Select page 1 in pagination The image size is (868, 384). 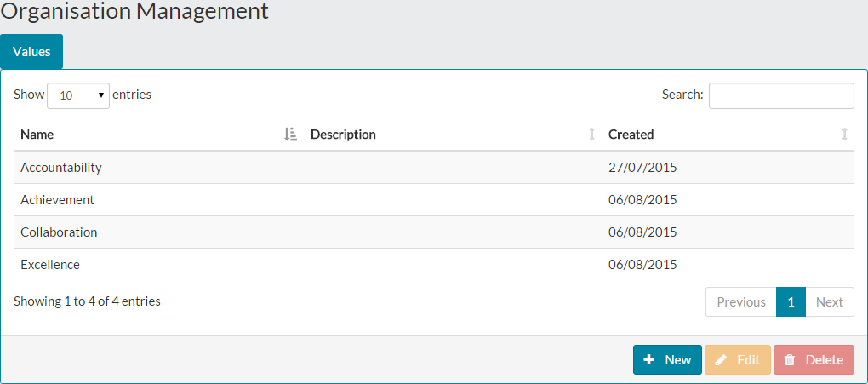[791, 301]
